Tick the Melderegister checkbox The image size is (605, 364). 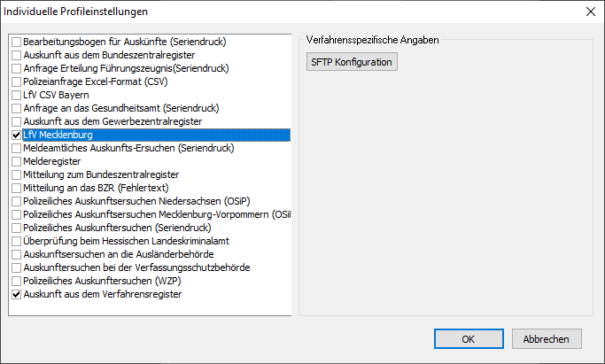[17, 161]
